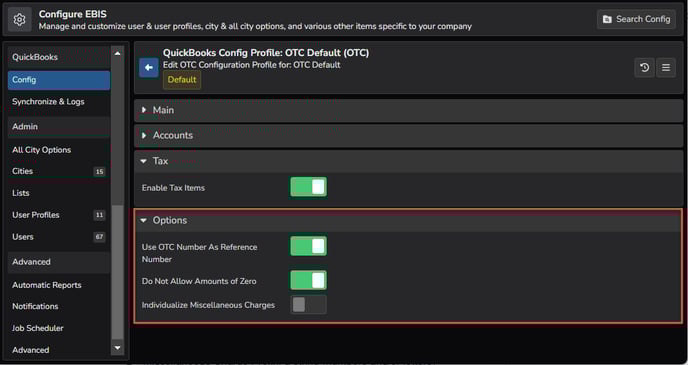The width and height of the screenshot is (688, 365).
Task: Open User Profiles sidebar item
Action: (x=59, y=215)
